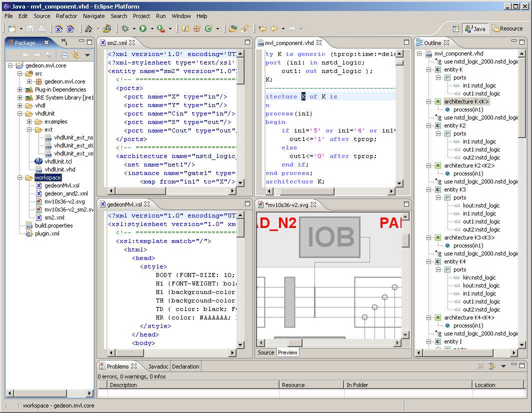Click the In Folder column header
Image resolution: width=532 pixels, height=413 pixels.
point(408,385)
